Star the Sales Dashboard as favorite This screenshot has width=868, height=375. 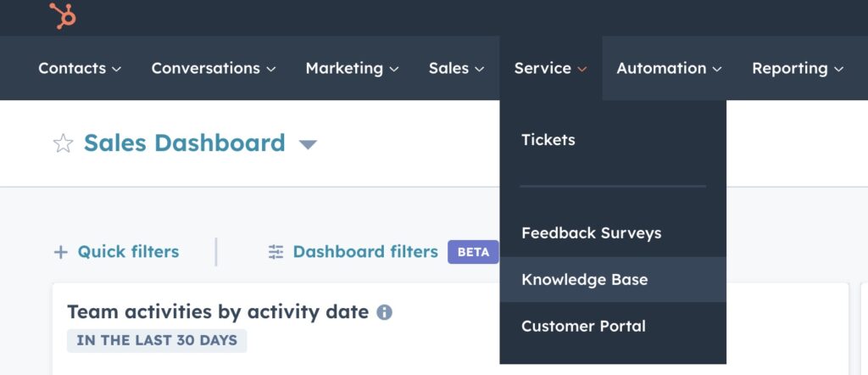(64, 143)
